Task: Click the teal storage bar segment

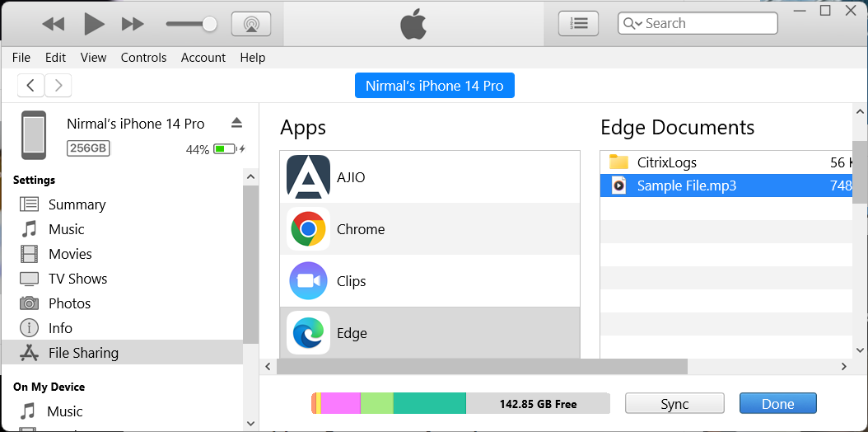Action: coord(430,403)
